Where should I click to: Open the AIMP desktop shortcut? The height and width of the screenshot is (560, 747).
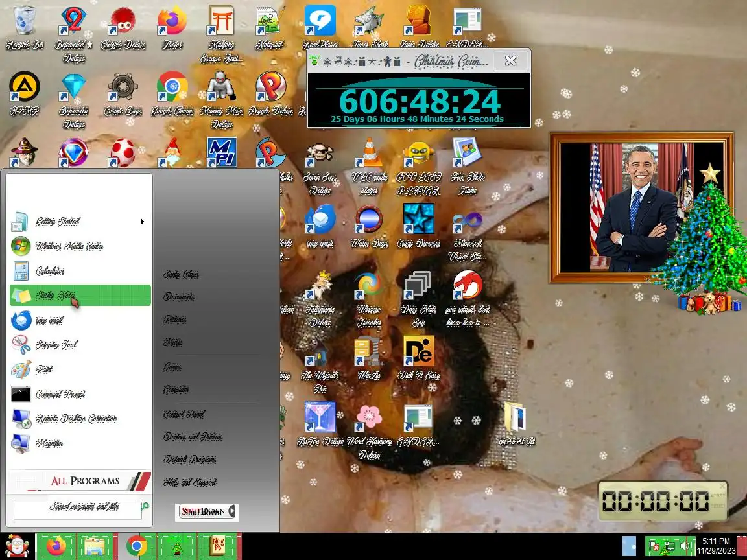pos(24,94)
